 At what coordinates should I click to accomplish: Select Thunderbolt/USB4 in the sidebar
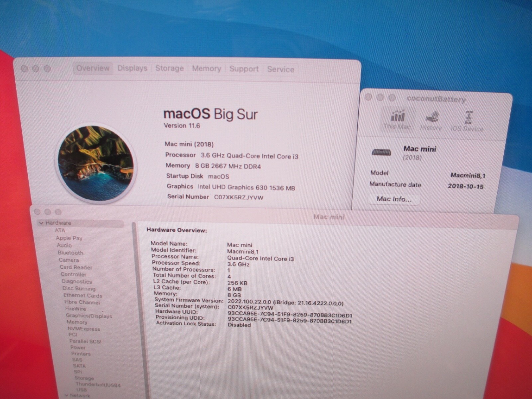pyautogui.click(x=98, y=384)
